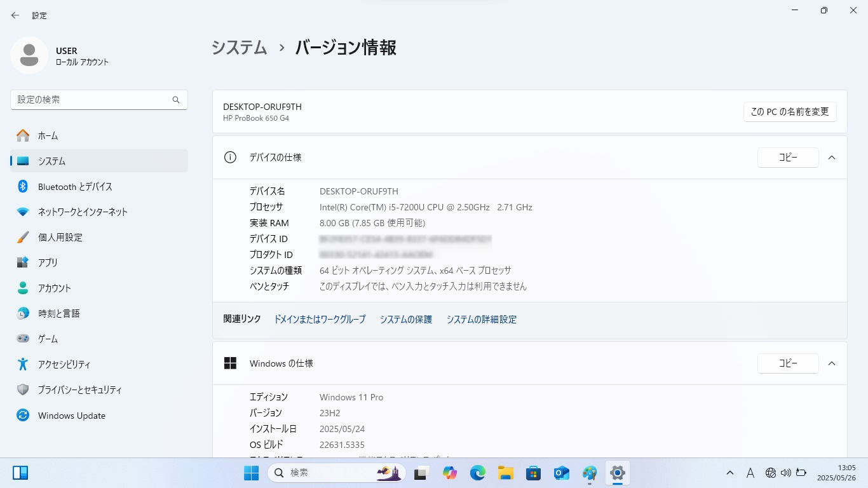Click the Settings gear in the taskbar
868x488 pixels.
point(618,473)
